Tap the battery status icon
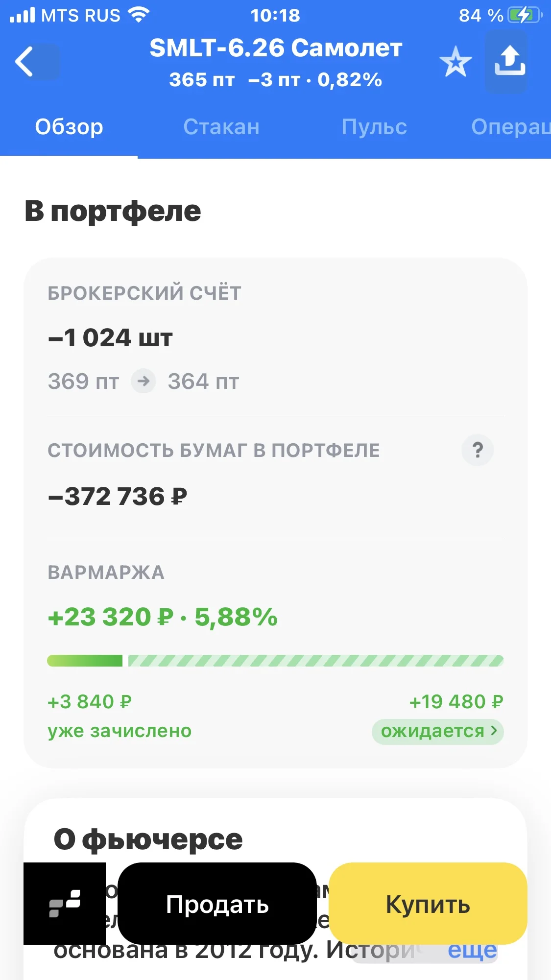551x980 pixels. [x=525, y=15]
